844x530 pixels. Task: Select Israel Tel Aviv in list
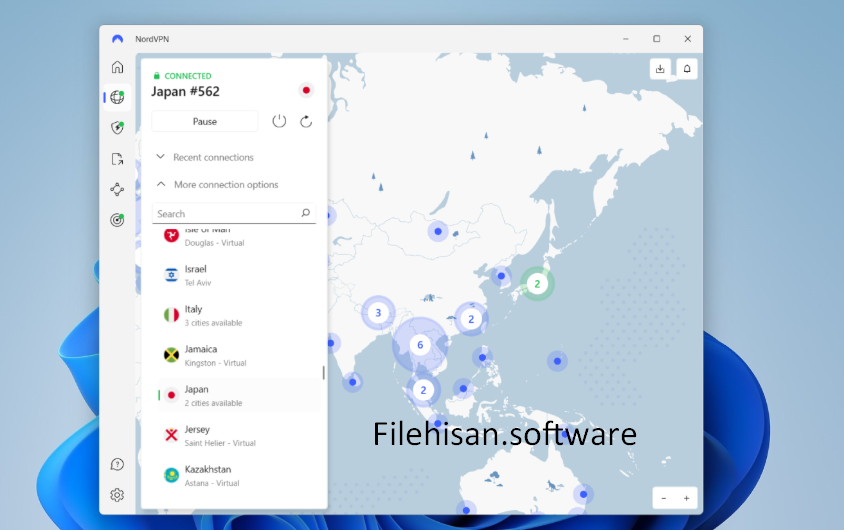239,275
